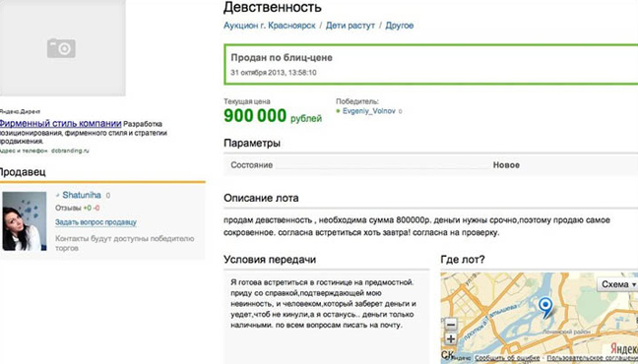Image resolution: width=638 pixels, height=364 pixels.
Task: Click the Яндекс logo on the map
Action: 623,348
